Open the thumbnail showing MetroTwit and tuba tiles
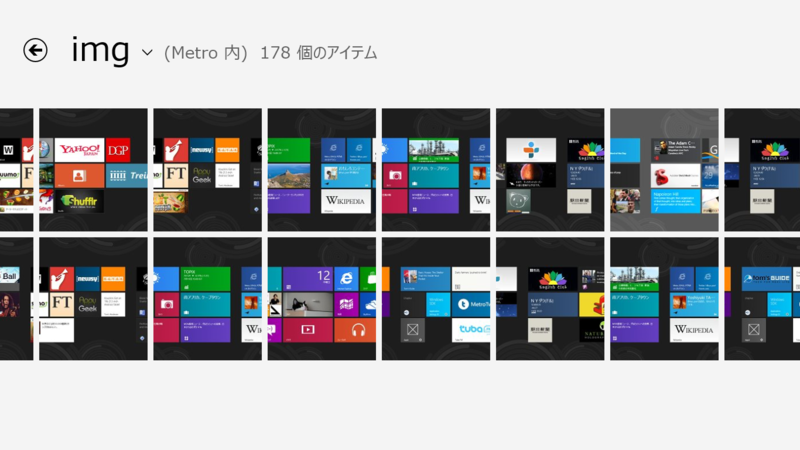The width and height of the screenshot is (800, 450). coord(436,298)
